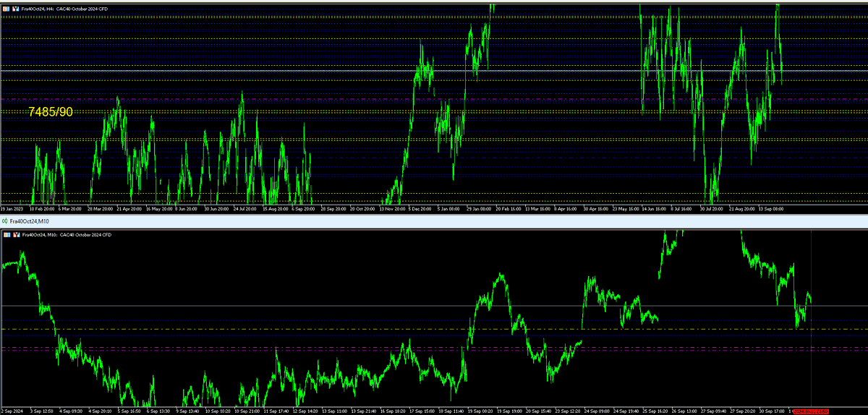Click the 'Fra40Oct24, M10: CAC40 October 2024 CFD' title

point(67,235)
